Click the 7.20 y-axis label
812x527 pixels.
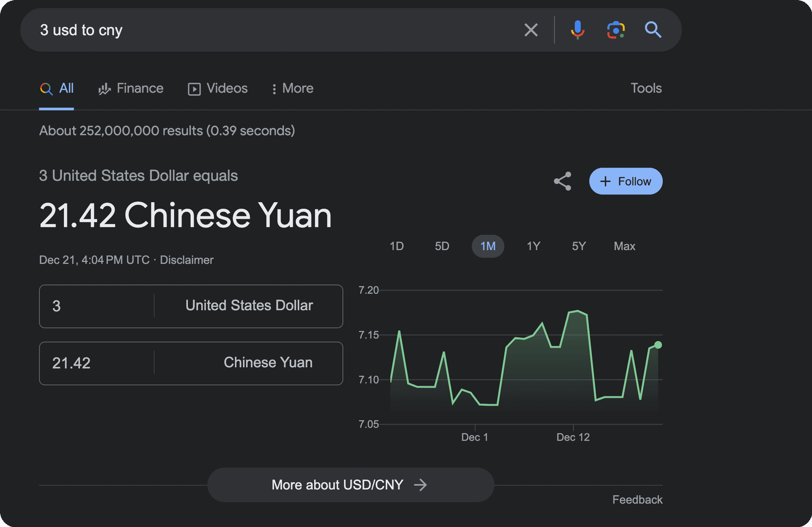point(368,290)
